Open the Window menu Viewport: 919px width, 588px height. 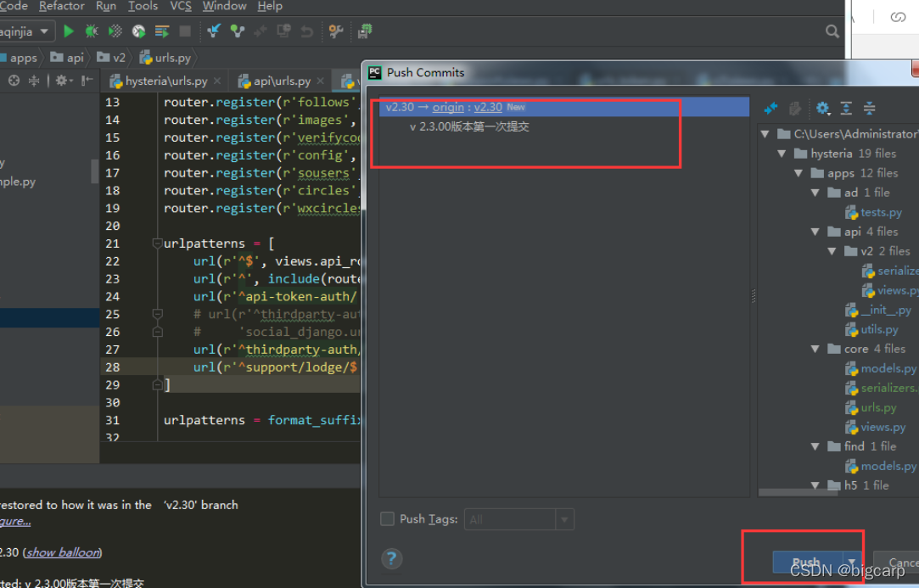pos(225,6)
